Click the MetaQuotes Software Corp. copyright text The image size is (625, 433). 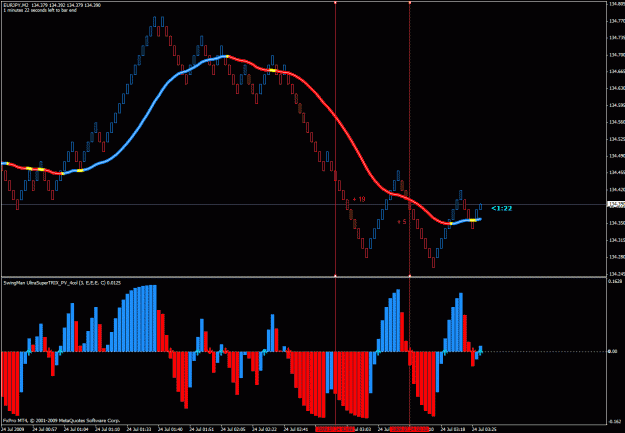(x=62, y=420)
